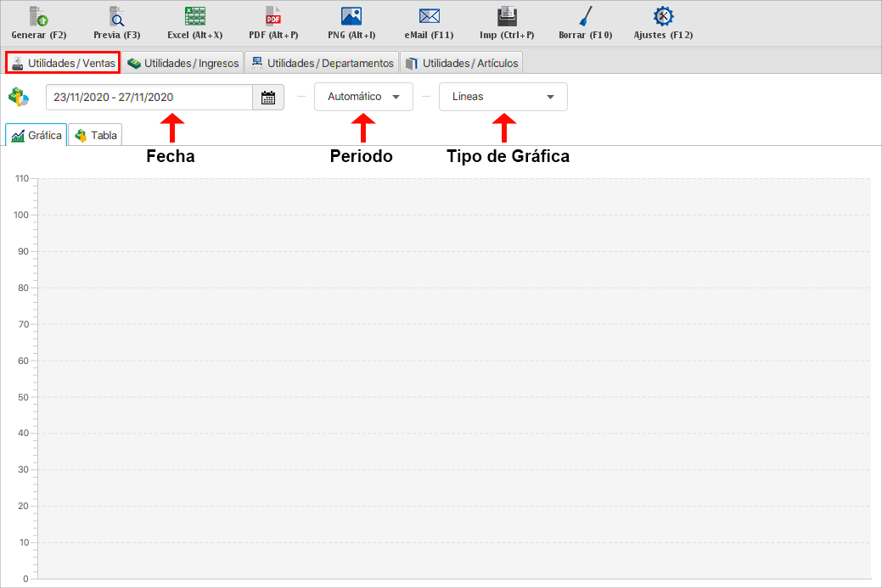The width and height of the screenshot is (882, 588).
Task: Select the Tabla view tab
Action: point(96,136)
